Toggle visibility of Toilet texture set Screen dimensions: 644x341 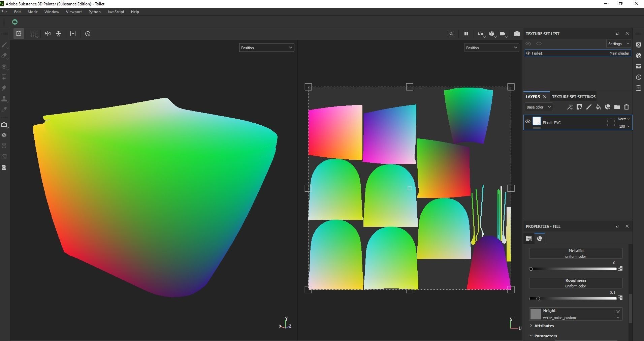click(528, 53)
